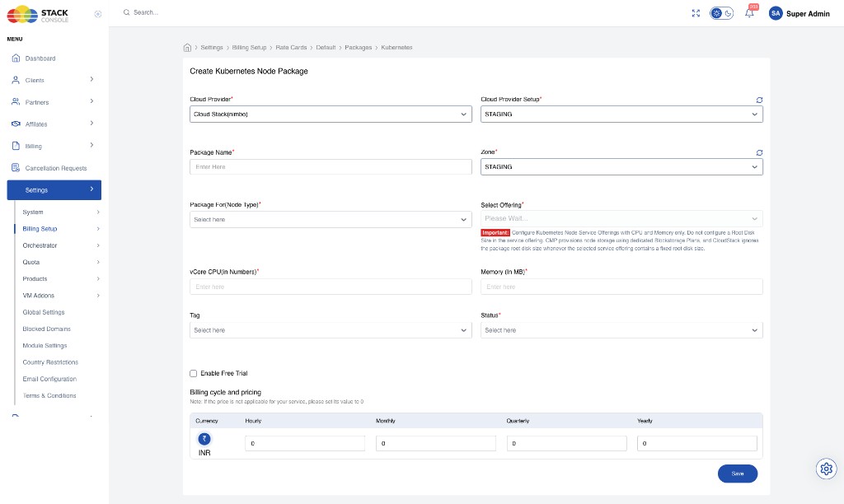Open the Select Offering dropdown
Viewport: 844px width, 504px height.
[621, 218]
